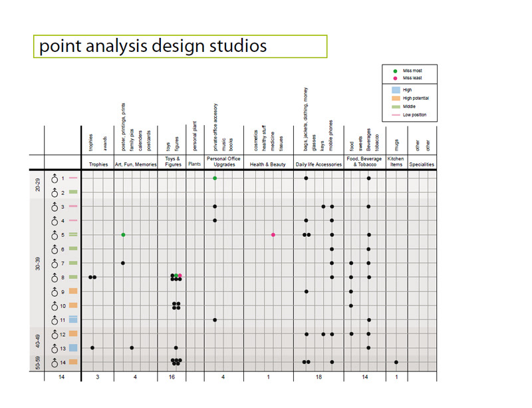Click the total '3' under Trophies

(x=97, y=377)
